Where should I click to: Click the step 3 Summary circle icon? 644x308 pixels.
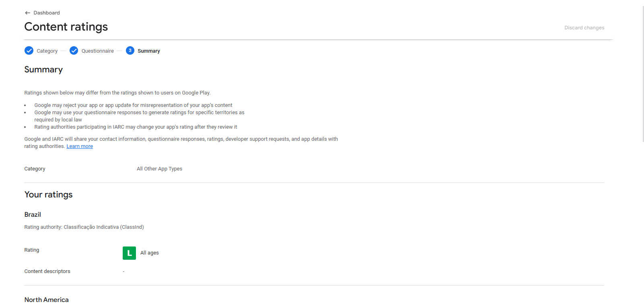point(130,51)
